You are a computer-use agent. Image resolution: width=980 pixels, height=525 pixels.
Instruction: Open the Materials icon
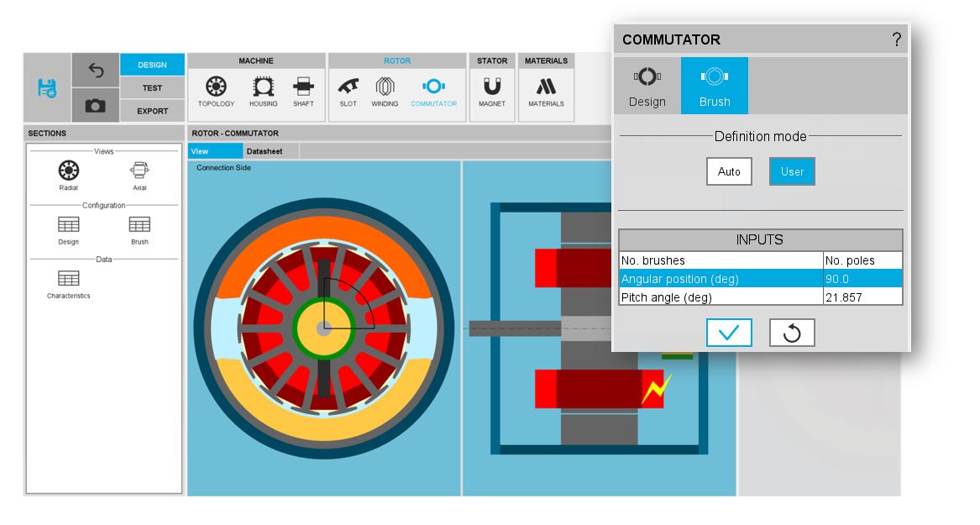pyautogui.click(x=546, y=91)
